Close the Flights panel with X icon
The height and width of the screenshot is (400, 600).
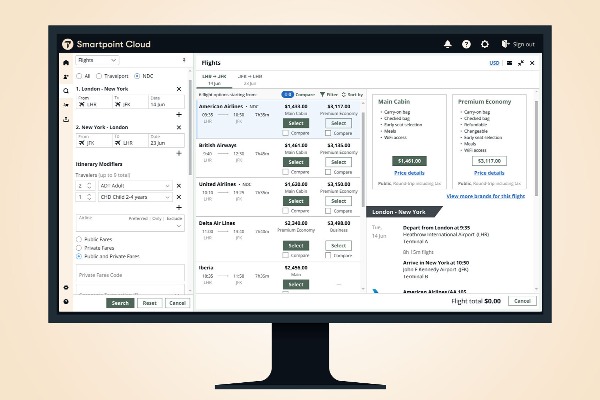pyautogui.click(x=534, y=62)
